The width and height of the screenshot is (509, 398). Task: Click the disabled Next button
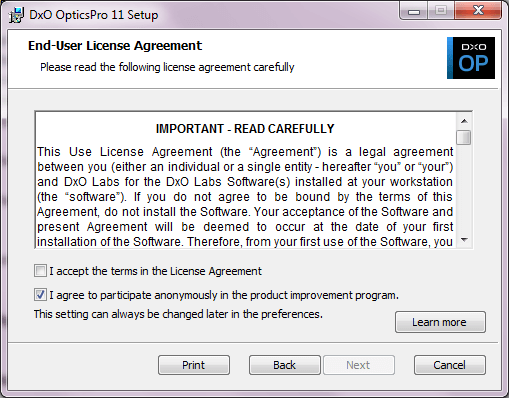tap(359, 365)
